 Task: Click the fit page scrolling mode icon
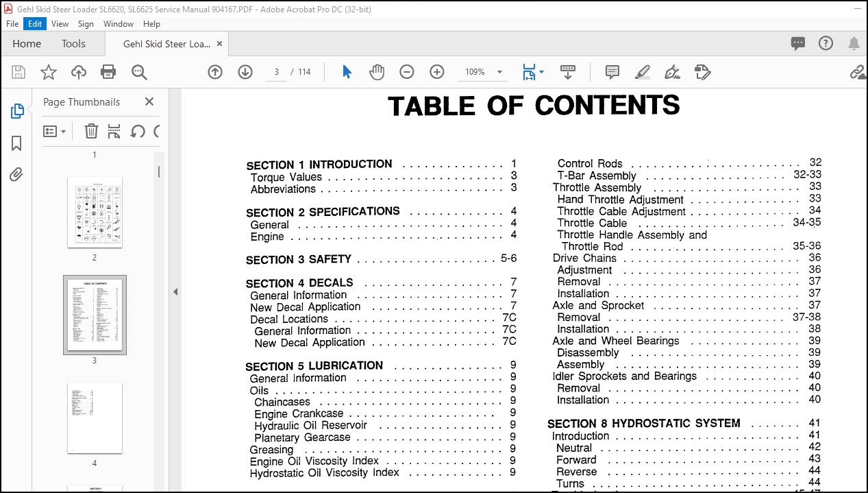point(528,72)
